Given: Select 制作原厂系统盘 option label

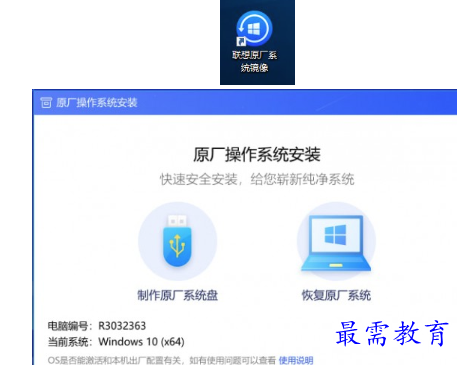Looking at the screenshot, I should point(177,295).
